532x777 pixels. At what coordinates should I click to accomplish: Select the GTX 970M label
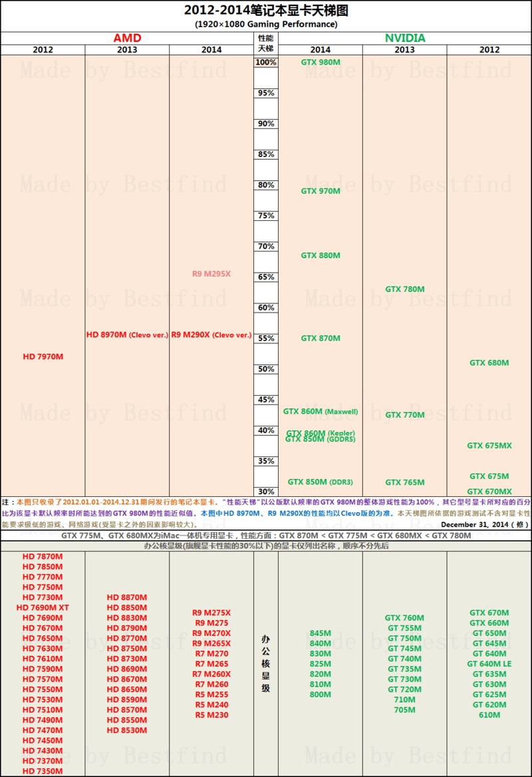click(321, 191)
